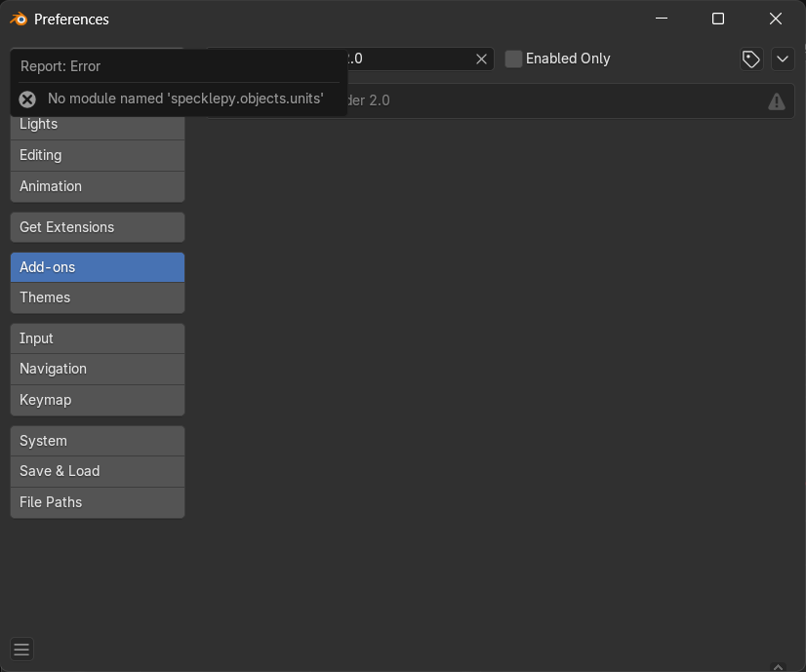This screenshot has width=806, height=672.
Task: Clear the add-on search field
Action: coord(481,59)
